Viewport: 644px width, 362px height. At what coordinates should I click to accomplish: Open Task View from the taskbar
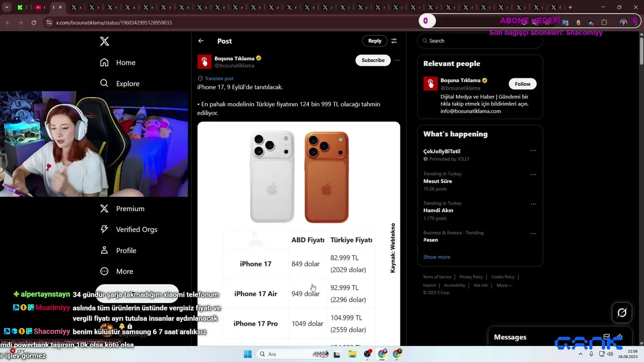(x=337, y=354)
